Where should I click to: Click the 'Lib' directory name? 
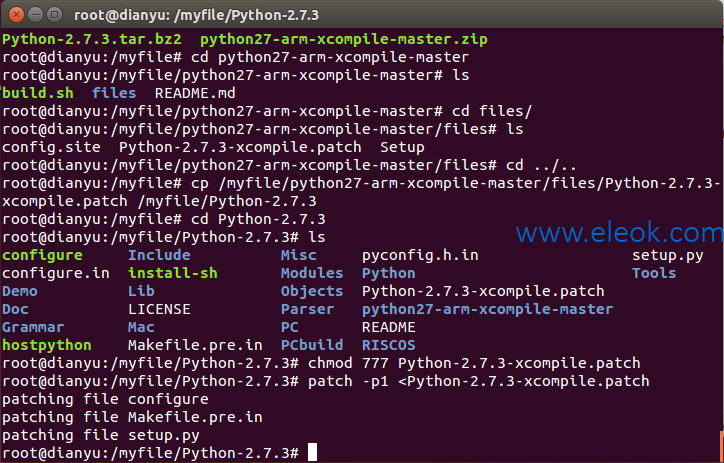141,291
